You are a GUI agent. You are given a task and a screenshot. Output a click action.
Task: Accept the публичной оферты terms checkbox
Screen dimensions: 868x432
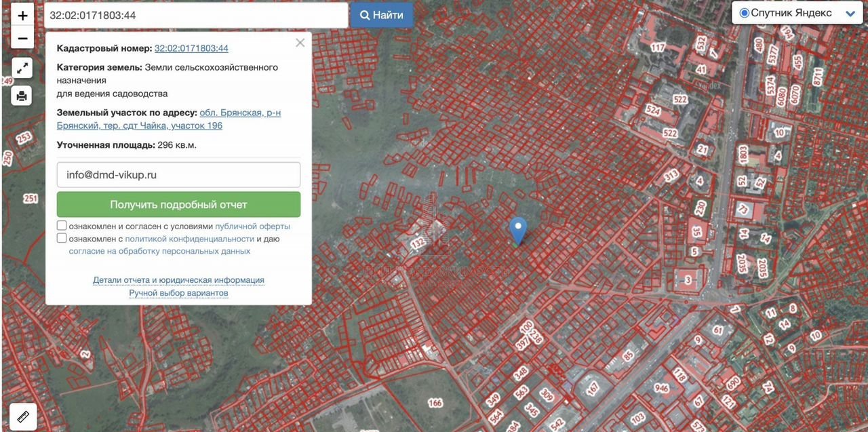point(62,226)
